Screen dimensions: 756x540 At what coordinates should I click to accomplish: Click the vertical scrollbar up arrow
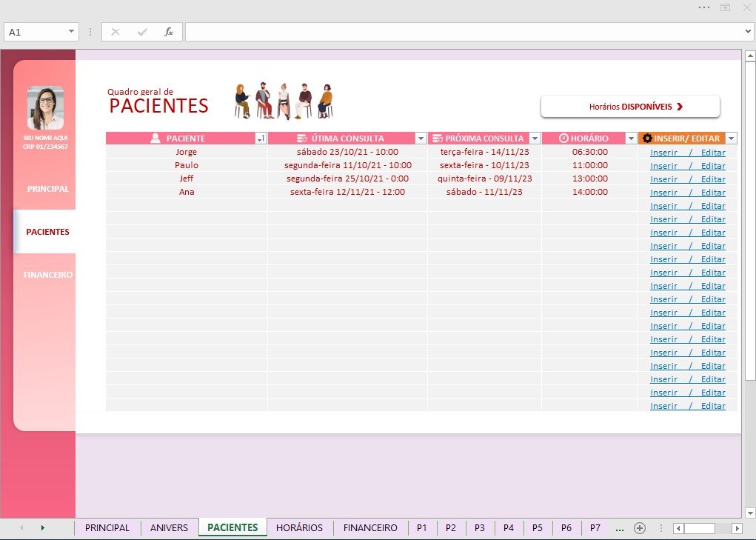(x=750, y=56)
